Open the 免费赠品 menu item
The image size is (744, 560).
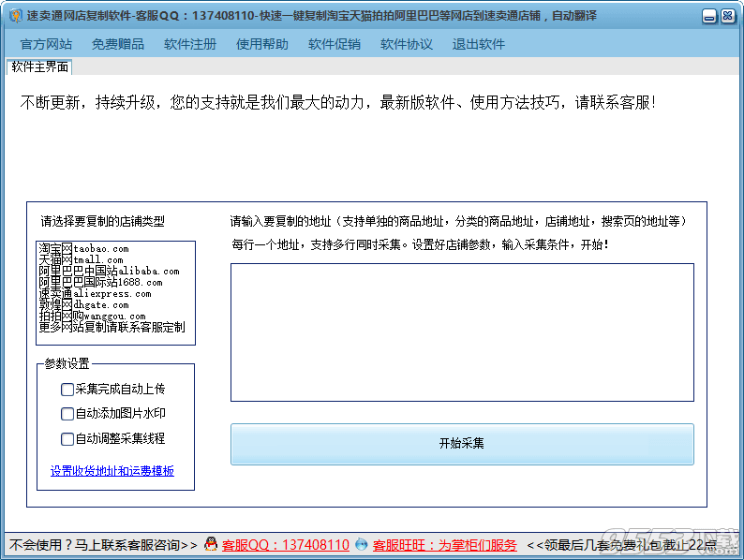coord(118,44)
